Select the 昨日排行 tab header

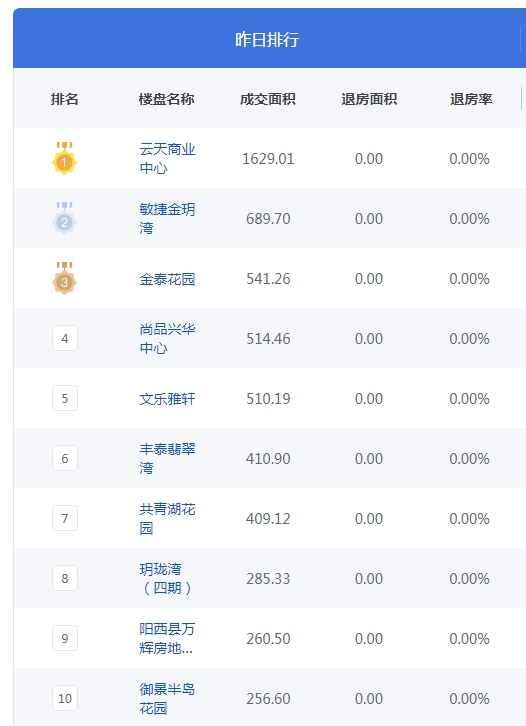(267, 39)
